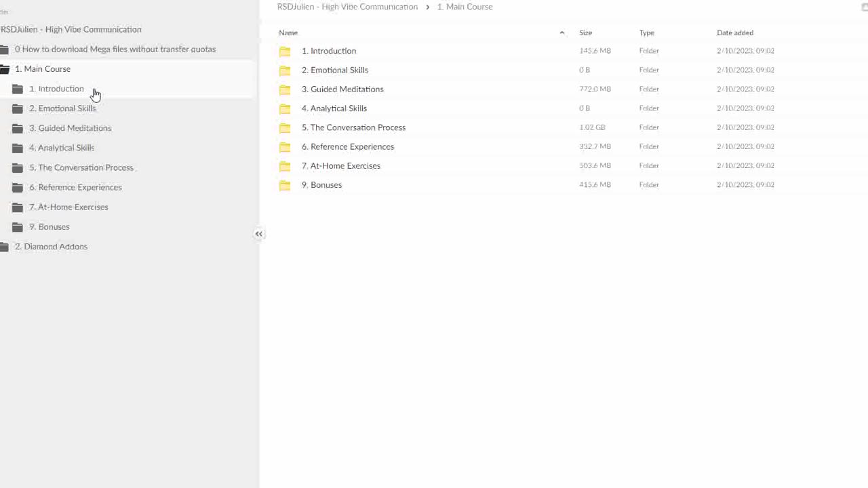The image size is (868, 488).
Task: Click the sidebar folder icon beside 3. Guided Meditations
Action: pos(18,128)
